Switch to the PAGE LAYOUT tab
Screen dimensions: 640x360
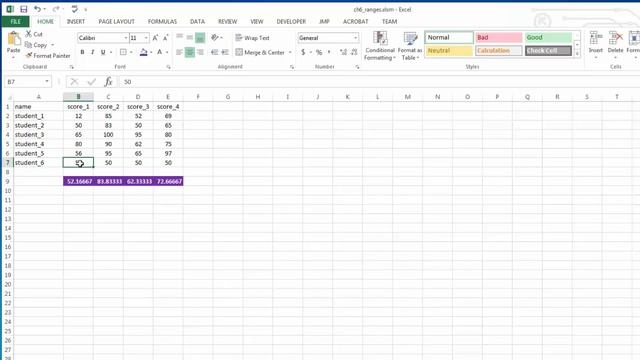[x=116, y=22]
